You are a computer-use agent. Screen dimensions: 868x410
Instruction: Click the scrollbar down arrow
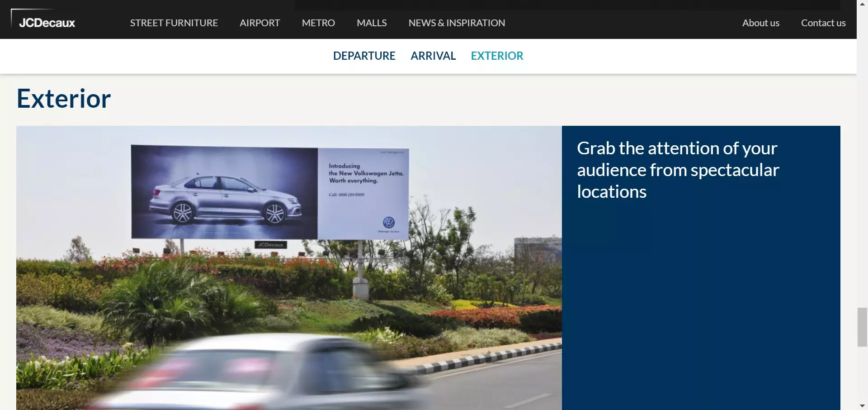pyautogui.click(x=862, y=406)
